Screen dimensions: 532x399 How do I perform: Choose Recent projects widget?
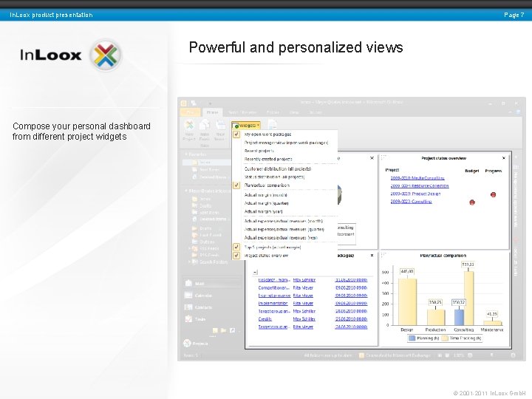click(x=259, y=151)
